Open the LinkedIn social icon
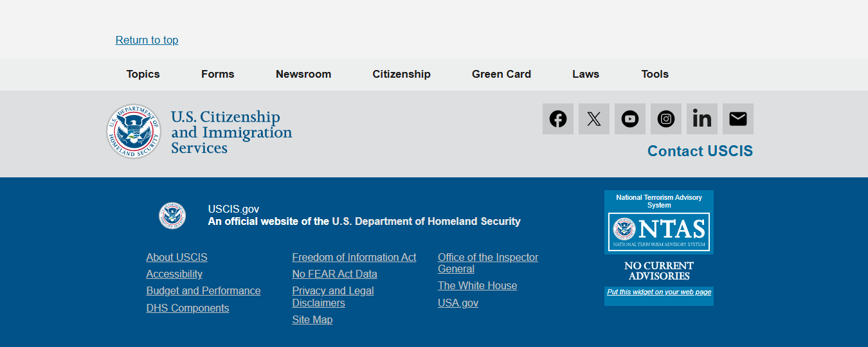 pos(702,119)
